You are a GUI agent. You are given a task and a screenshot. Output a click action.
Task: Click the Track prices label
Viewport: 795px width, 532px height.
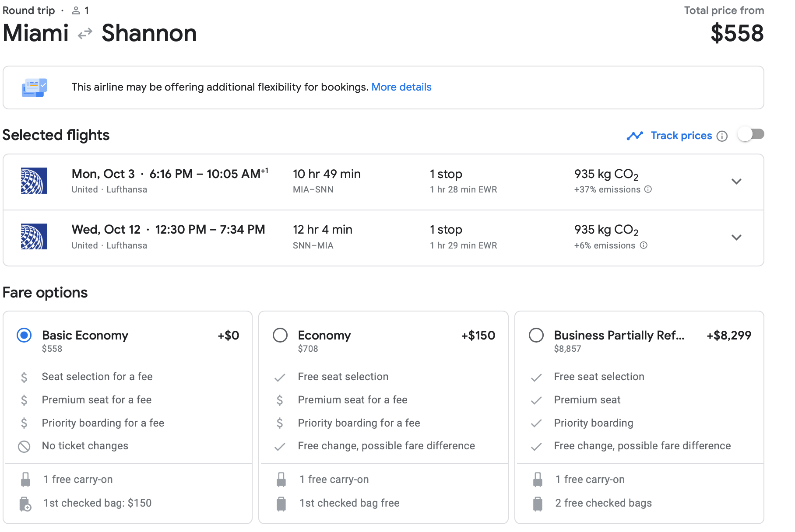click(681, 136)
